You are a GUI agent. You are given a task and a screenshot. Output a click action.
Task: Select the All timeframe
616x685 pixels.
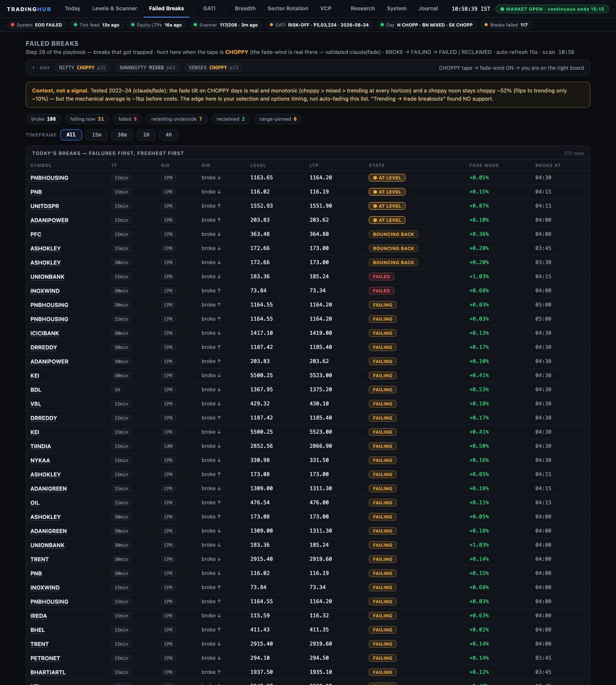click(x=71, y=135)
